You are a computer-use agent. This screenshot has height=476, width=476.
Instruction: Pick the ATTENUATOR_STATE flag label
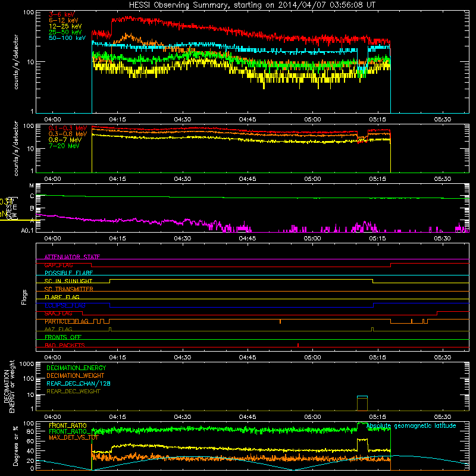click(72, 257)
